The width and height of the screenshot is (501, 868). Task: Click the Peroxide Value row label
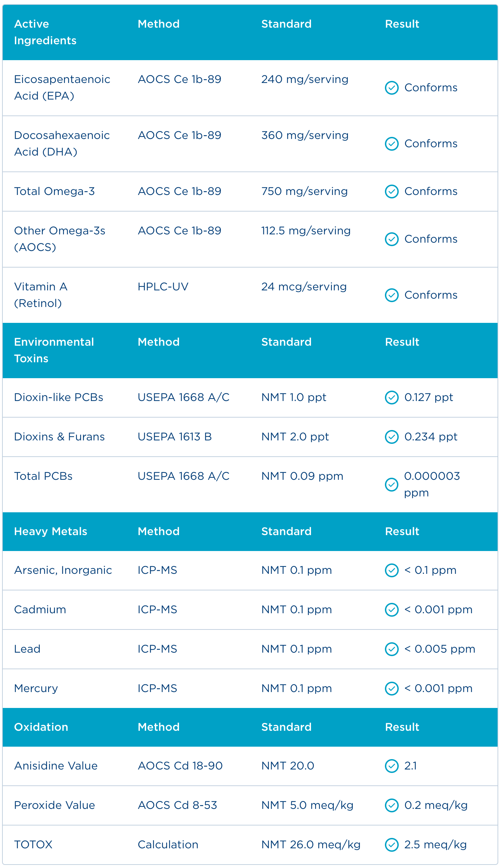tap(55, 805)
